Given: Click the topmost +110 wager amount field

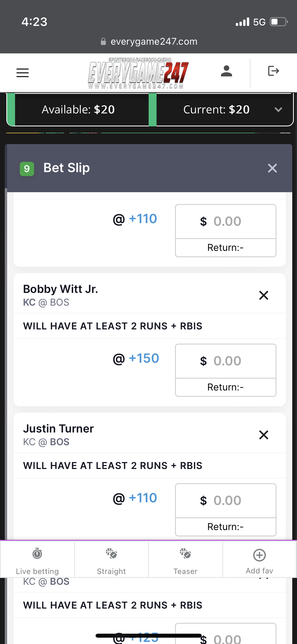Looking at the screenshot, I should point(226,222).
